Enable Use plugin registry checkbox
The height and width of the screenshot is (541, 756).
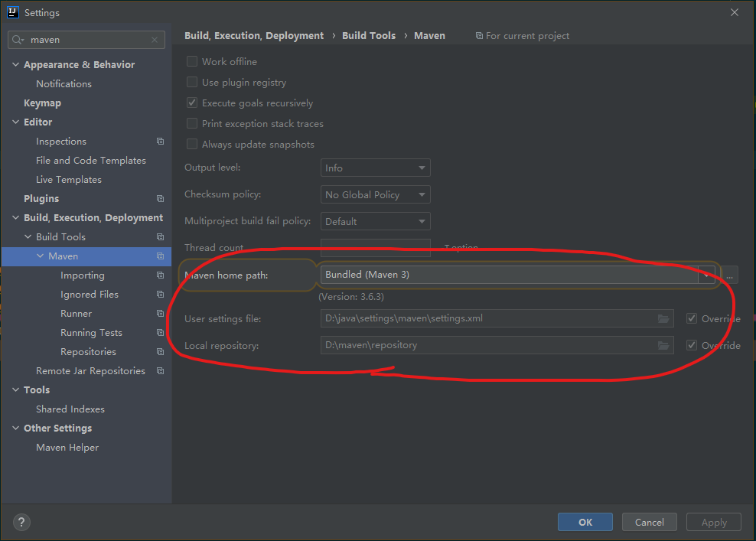(x=192, y=82)
